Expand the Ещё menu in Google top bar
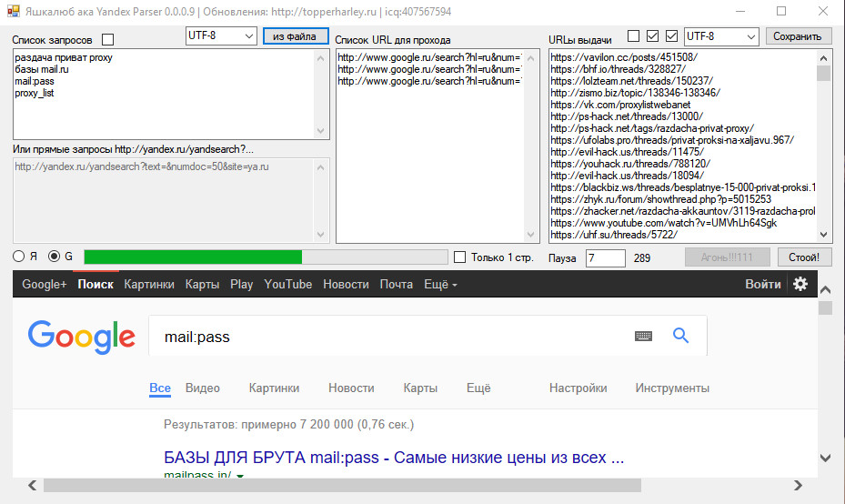Screen dimensions: 845x504 pyautogui.click(x=440, y=284)
